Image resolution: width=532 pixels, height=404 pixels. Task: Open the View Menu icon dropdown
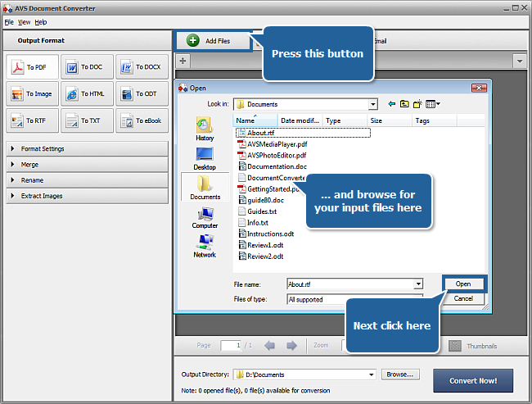coord(433,104)
